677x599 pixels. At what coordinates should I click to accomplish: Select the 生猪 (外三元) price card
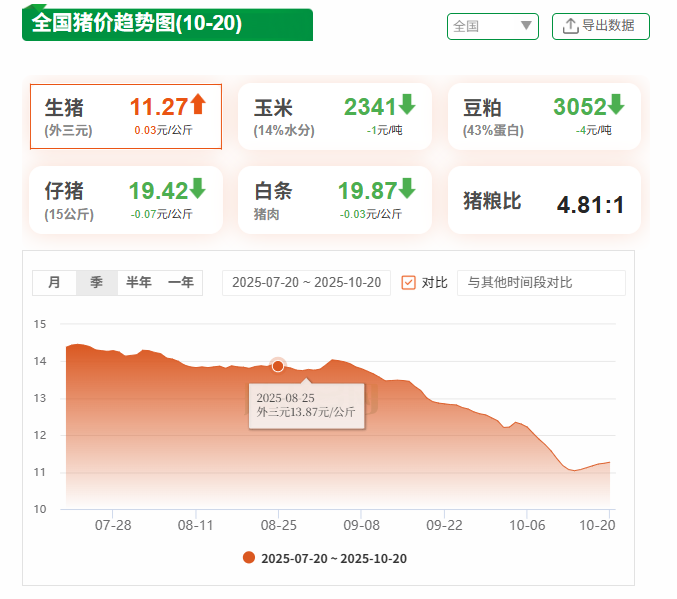125,116
